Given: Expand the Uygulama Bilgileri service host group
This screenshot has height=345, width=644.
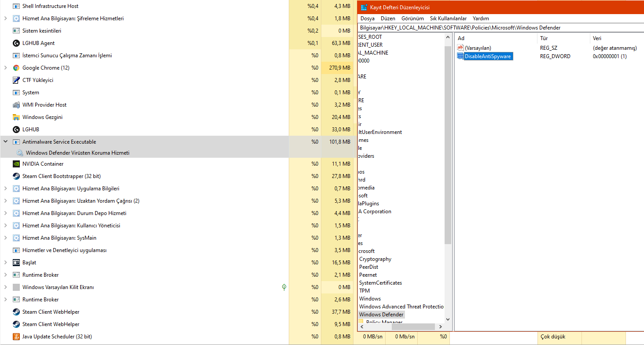Looking at the screenshot, I should pos(5,189).
